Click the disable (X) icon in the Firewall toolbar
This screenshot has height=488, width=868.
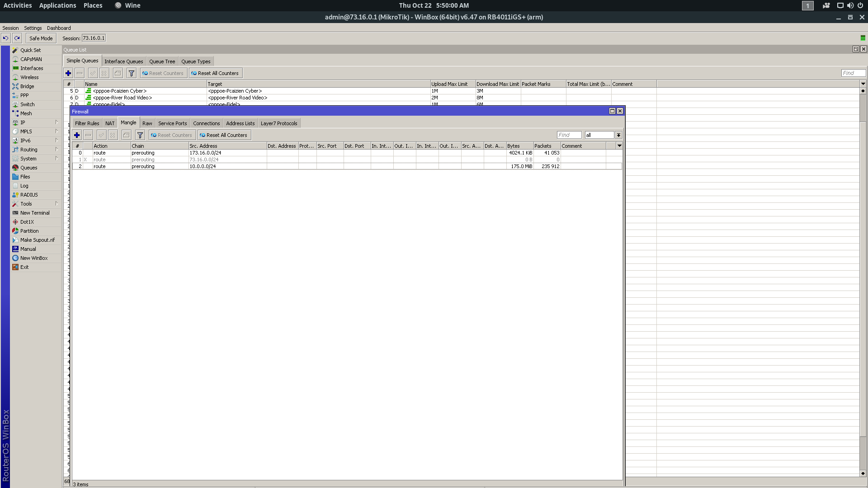tap(113, 135)
